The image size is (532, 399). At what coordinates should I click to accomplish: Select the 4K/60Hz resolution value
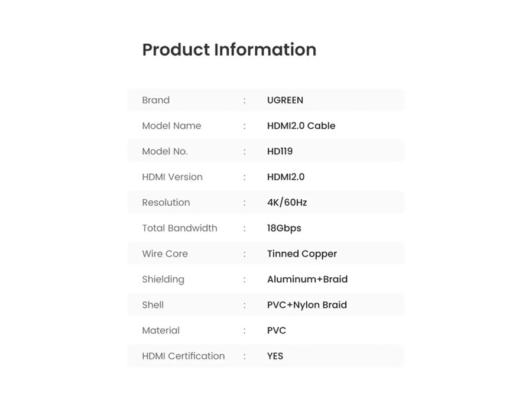(x=287, y=202)
